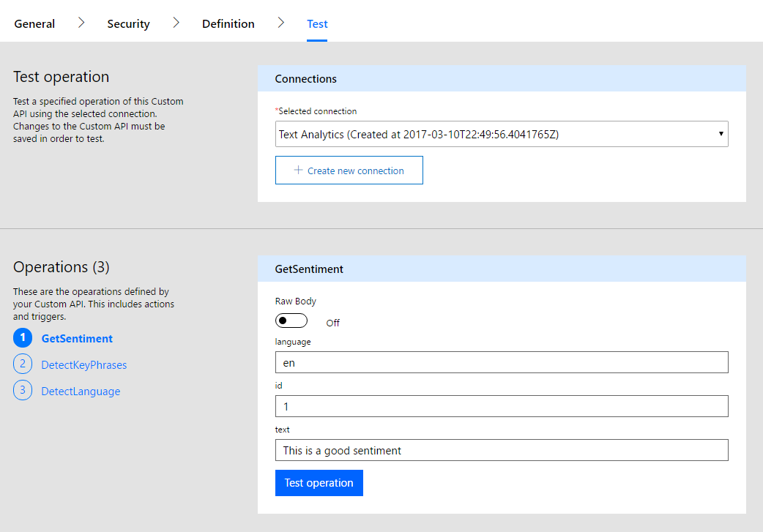Click the DetectKeyPhrases step number icon
The image size is (763, 532).
(21, 364)
